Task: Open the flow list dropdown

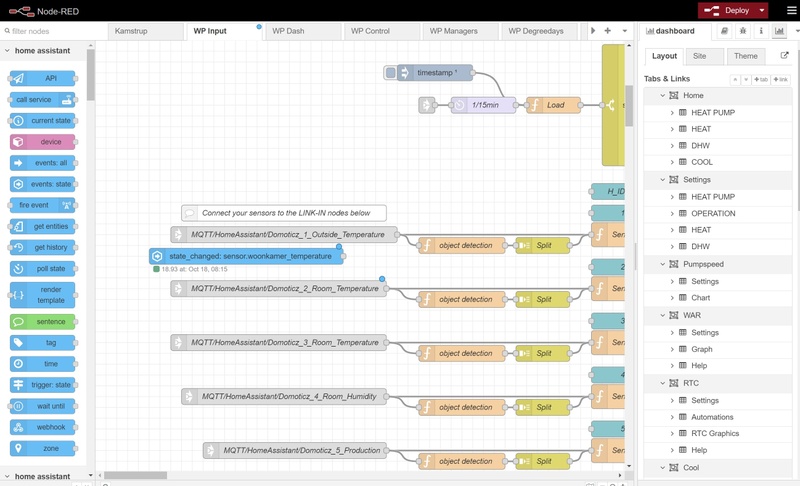Action: click(x=624, y=31)
